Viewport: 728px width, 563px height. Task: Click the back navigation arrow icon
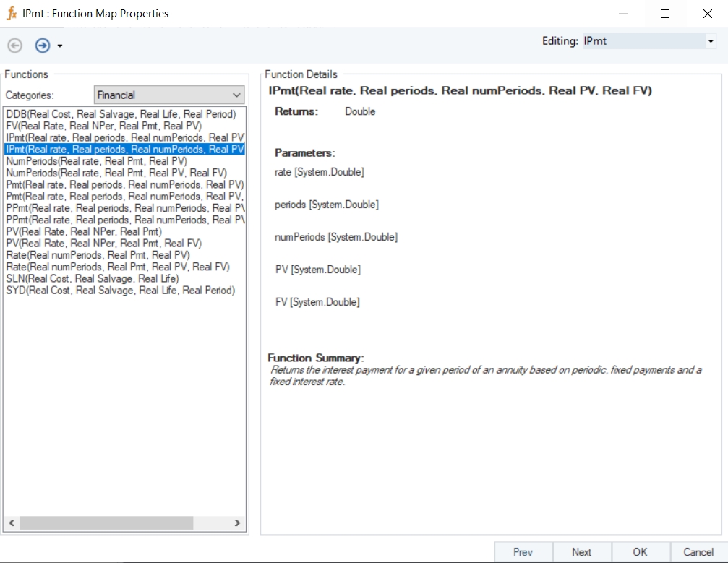[x=14, y=46]
